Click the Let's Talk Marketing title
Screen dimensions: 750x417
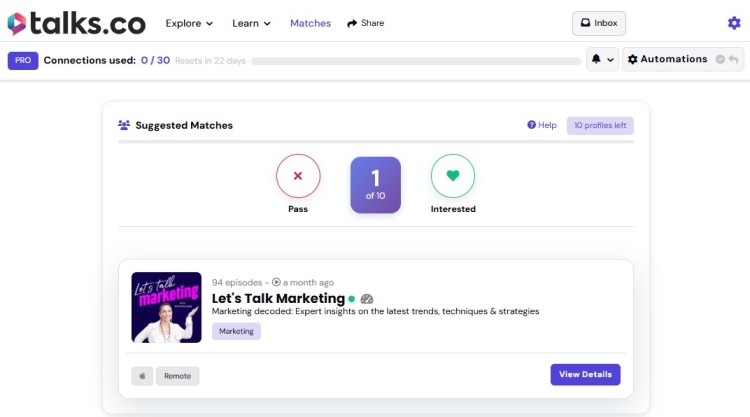[x=278, y=298]
